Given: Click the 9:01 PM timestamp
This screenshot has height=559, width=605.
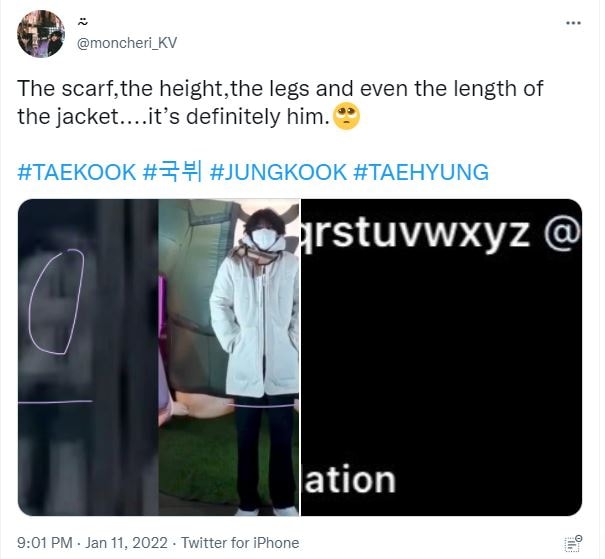Looking at the screenshot, I should [x=45, y=543].
